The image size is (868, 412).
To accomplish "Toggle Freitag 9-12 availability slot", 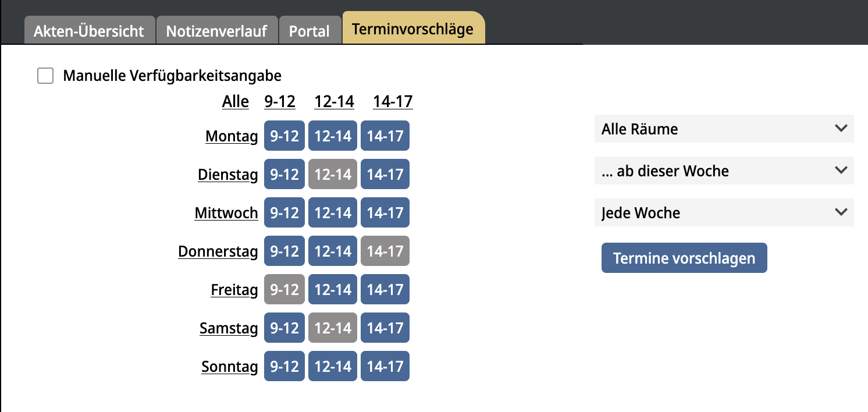I will [284, 290].
